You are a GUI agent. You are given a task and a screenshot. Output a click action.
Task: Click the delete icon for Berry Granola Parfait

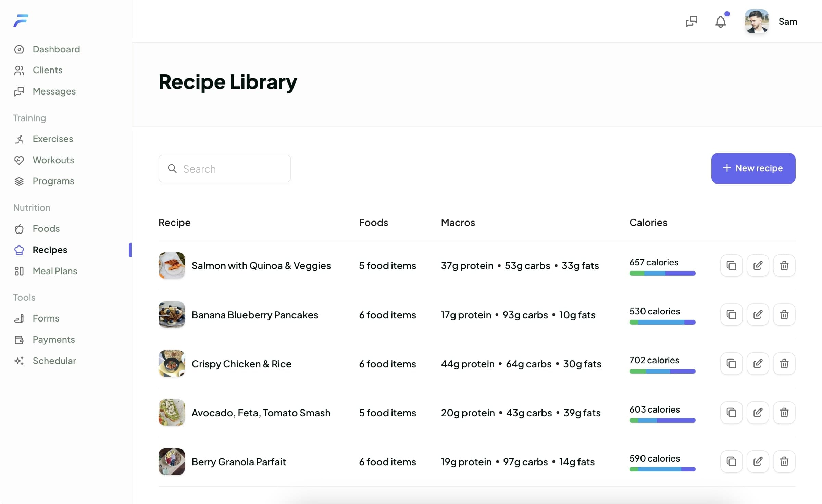pos(784,462)
